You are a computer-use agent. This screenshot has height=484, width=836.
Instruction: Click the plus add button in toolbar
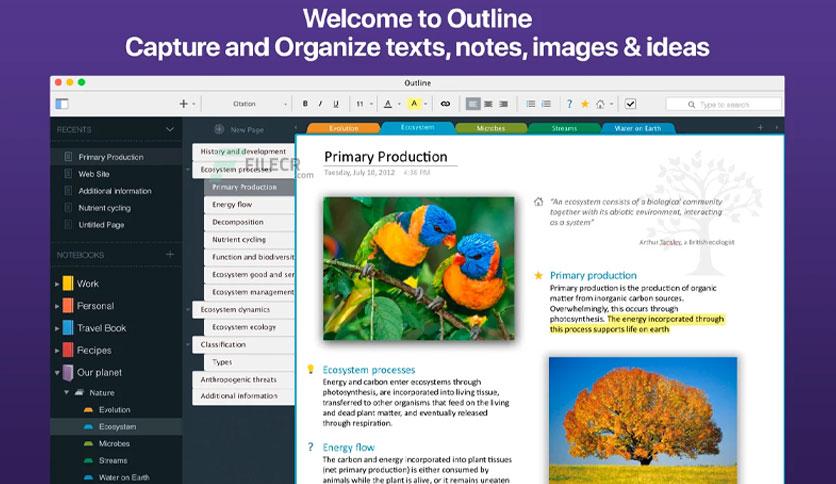pyautogui.click(x=183, y=104)
